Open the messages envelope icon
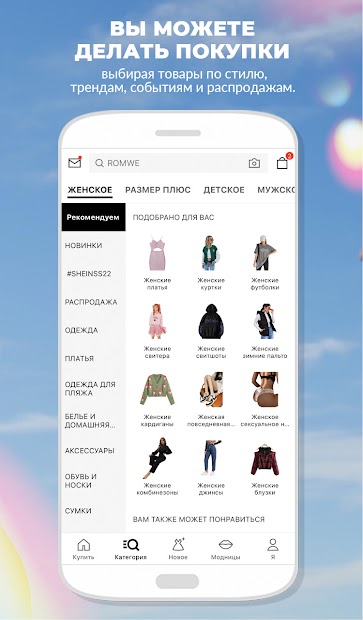This screenshot has height=620, width=363. tap(74, 163)
